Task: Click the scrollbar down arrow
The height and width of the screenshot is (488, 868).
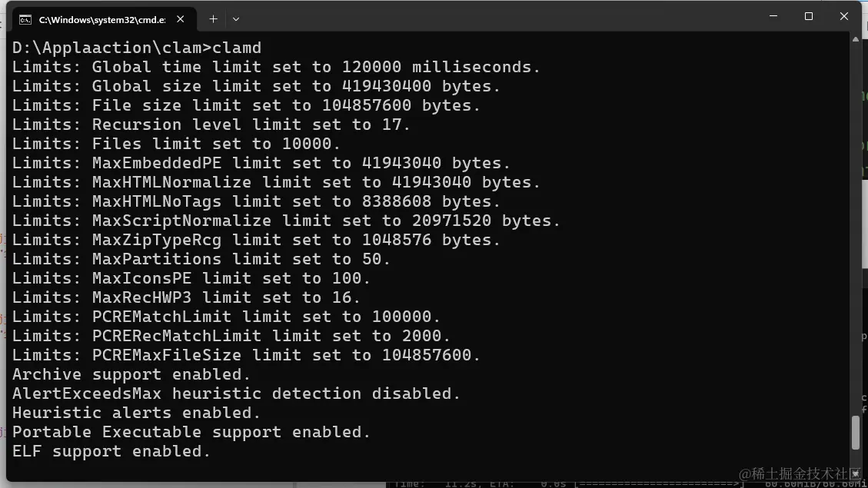Action: (x=855, y=474)
